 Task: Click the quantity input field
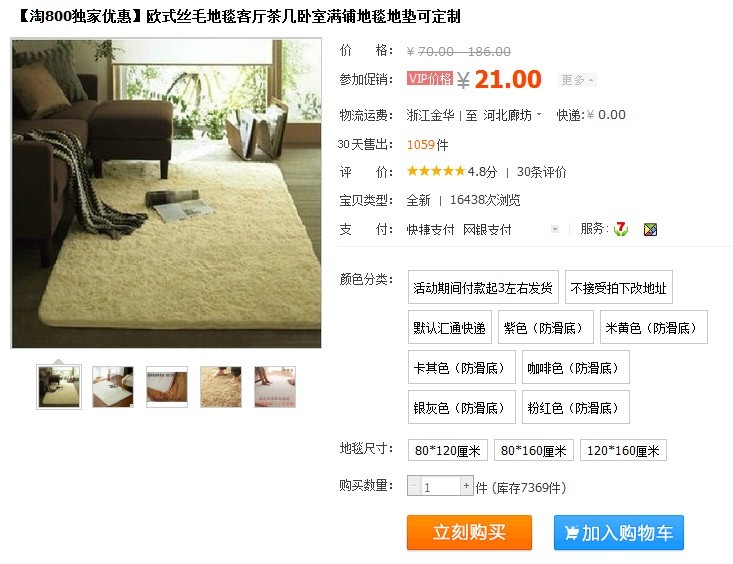point(440,486)
